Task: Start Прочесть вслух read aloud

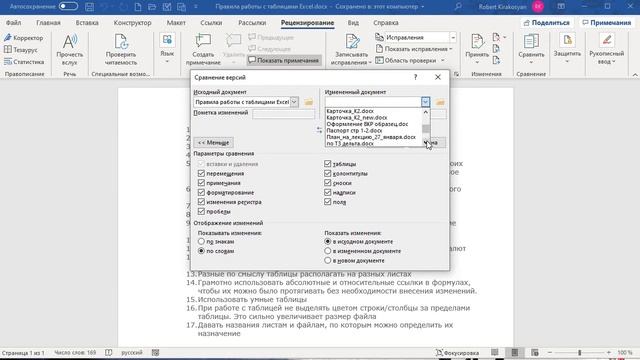Action: (70, 49)
